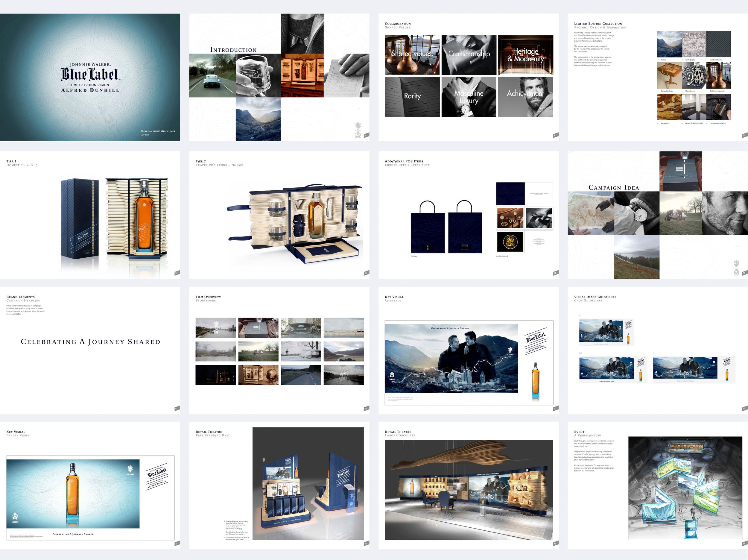
Task: Select the 'Product Design & Inspiration' subtitle
Action: (600, 28)
